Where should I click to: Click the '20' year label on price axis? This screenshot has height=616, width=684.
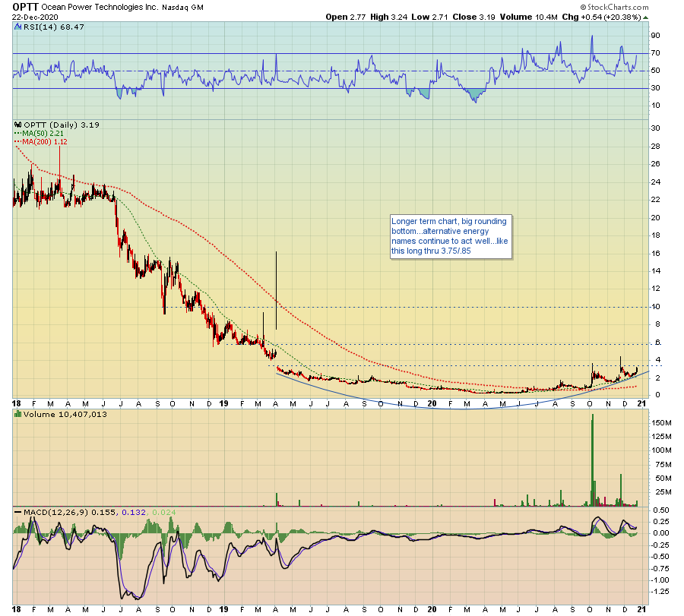[432, 403]
